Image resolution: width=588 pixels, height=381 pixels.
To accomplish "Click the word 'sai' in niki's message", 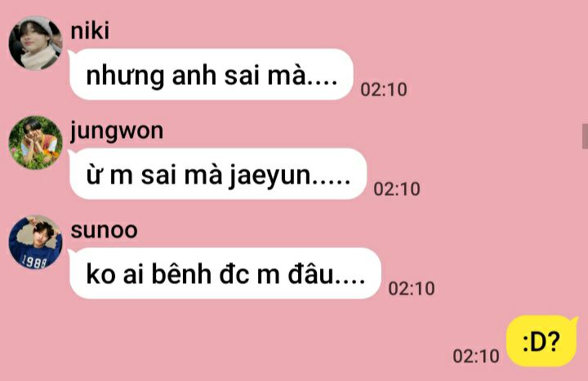I will pyautogui.click(x=242, y=75).
